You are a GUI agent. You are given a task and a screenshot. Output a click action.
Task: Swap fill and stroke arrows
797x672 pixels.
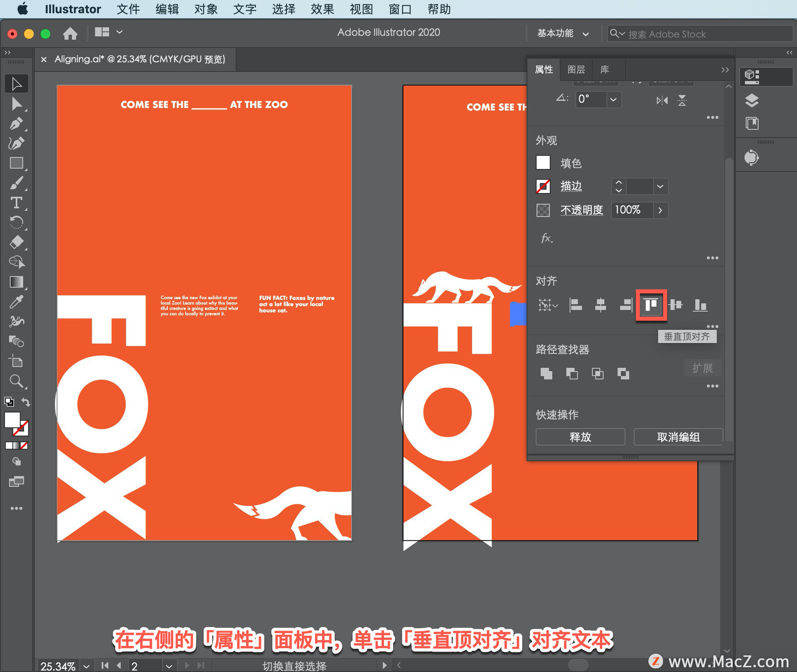point(26,402)
